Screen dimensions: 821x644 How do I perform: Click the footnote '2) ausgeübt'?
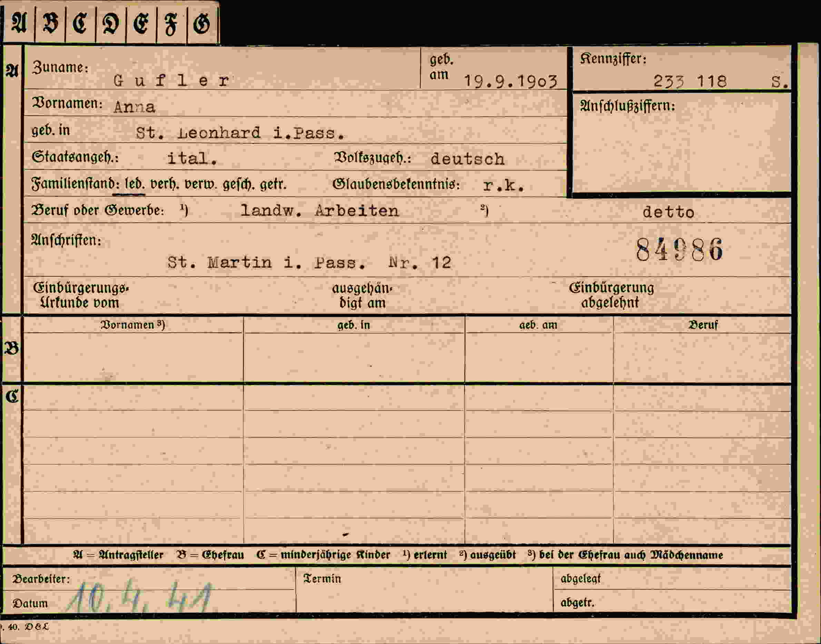point(487,555)
